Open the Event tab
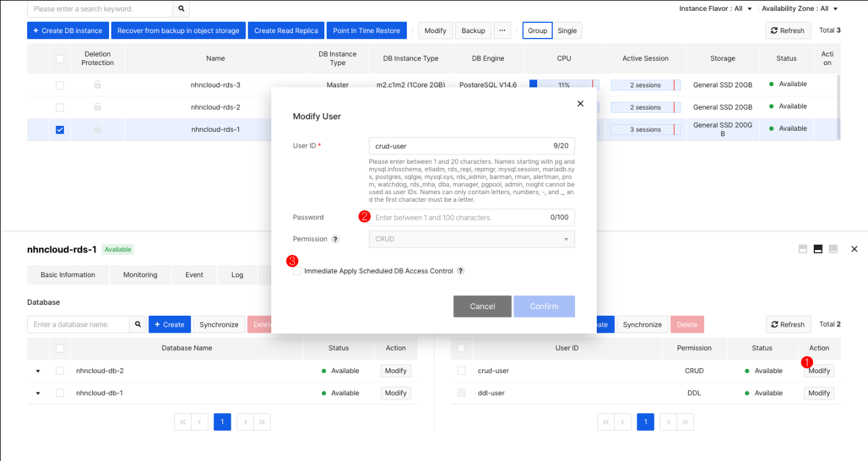The height and width of the screenshot is (461, 868). point(194,275)
